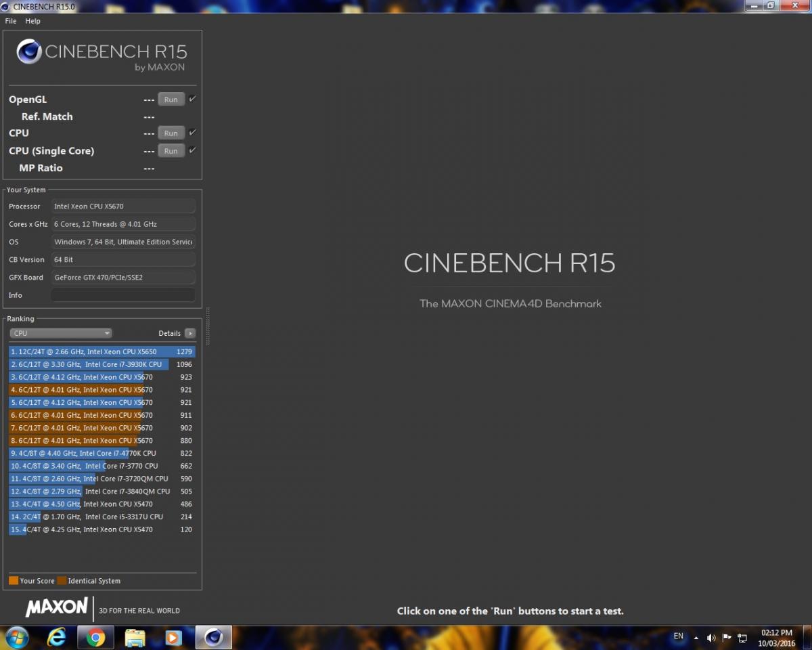Open the Help menu
Screen dimensions: 812x650
point(33,21)
